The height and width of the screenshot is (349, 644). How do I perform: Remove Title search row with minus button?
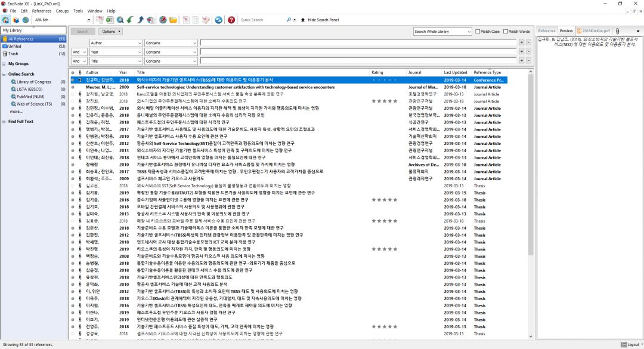[528, 60]
